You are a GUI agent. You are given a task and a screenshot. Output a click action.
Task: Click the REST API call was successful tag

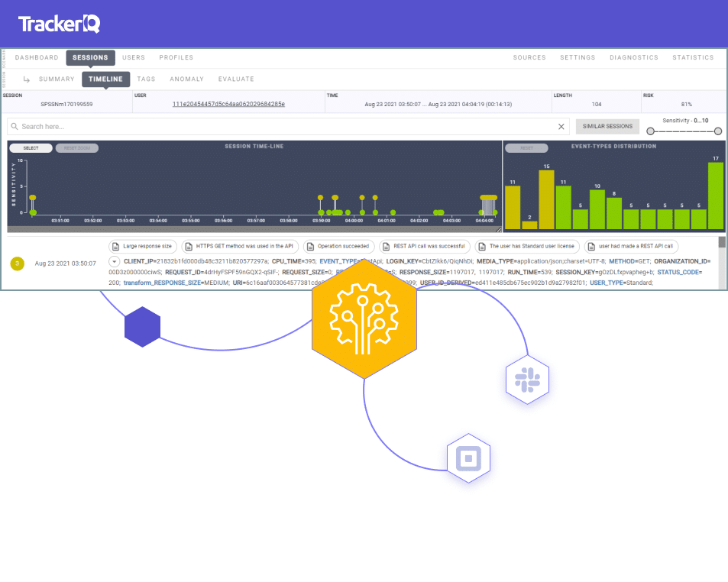[425, 247]
